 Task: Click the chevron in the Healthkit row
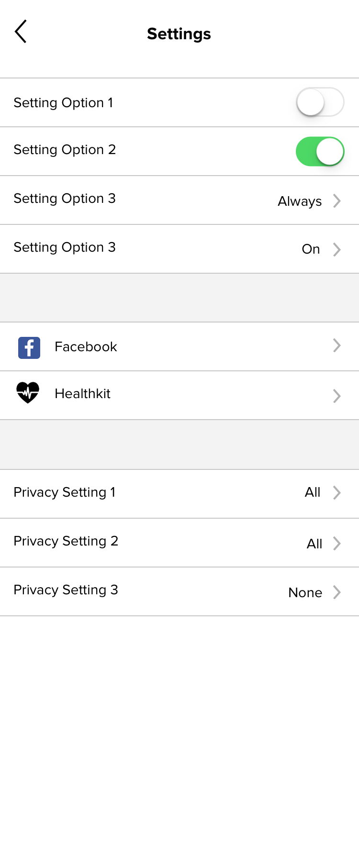337,396
